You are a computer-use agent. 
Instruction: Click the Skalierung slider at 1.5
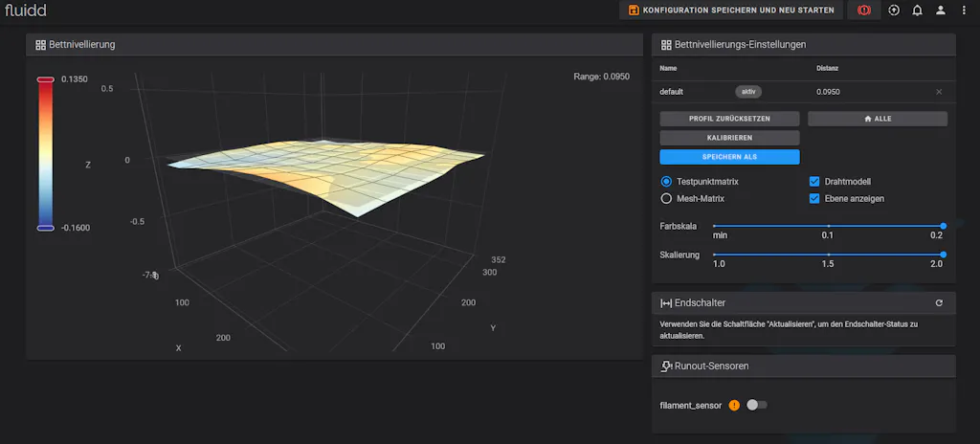(828, 255)
